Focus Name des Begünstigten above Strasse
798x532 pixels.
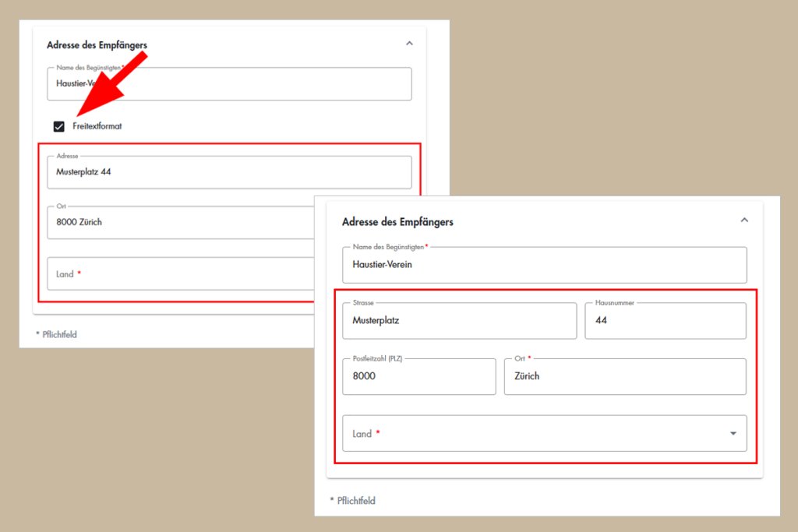tap(544, 265)
